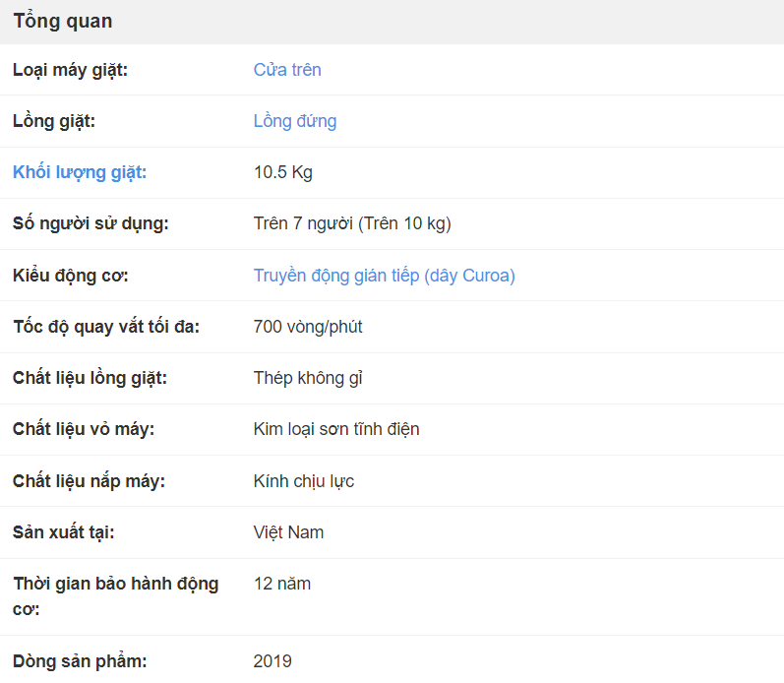The width and height of the screenshot is (784, 683).
Task: Click the Tổng quan section header
Action: [63, 21]
